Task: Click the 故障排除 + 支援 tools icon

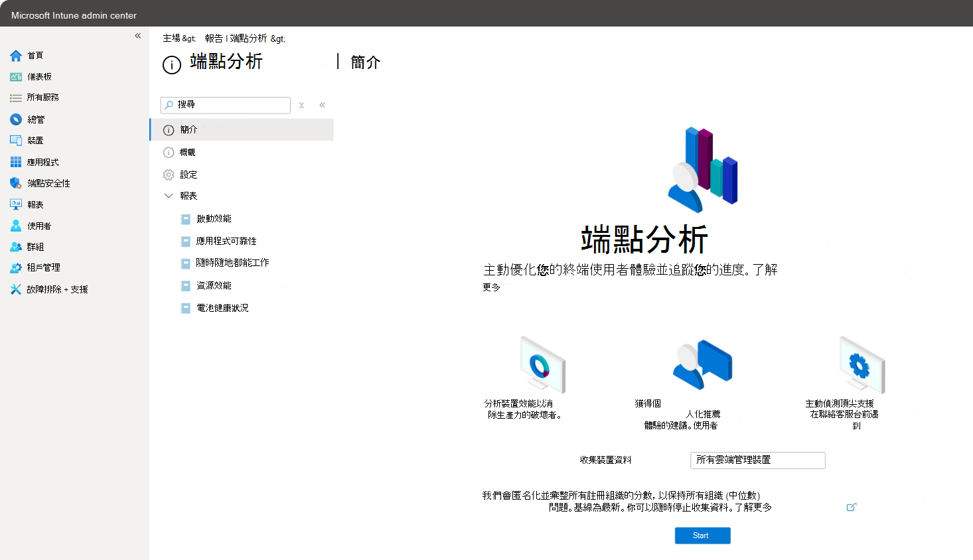Action: pos(16,289)
